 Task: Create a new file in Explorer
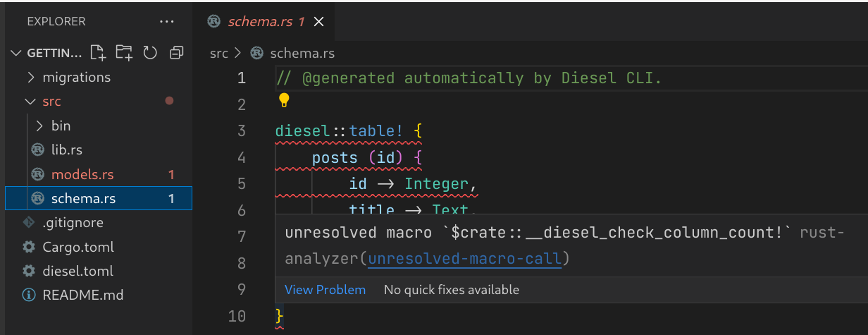pos(98,52)
